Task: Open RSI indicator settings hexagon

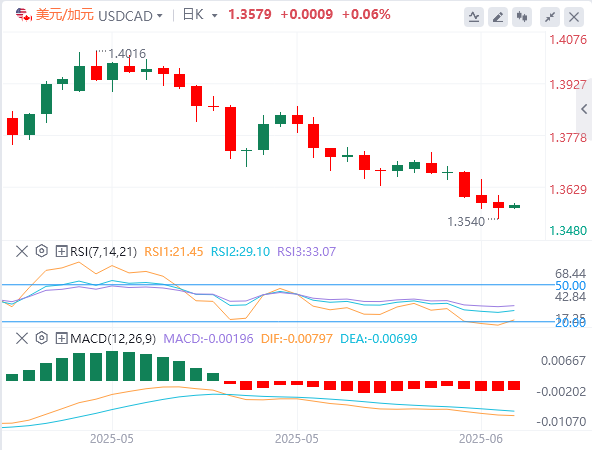Action: tap(42, 251)
